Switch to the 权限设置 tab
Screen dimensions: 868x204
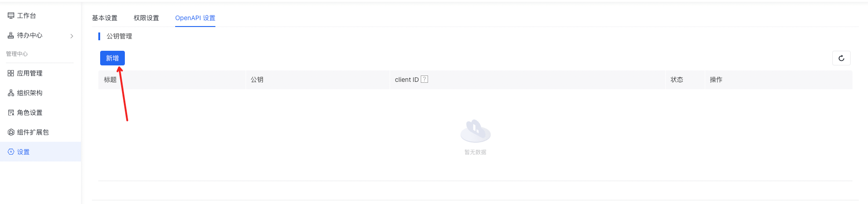click(146, 18)
